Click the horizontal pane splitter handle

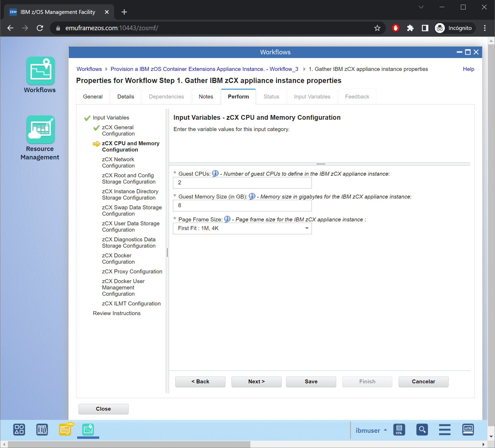pos(321,164)
